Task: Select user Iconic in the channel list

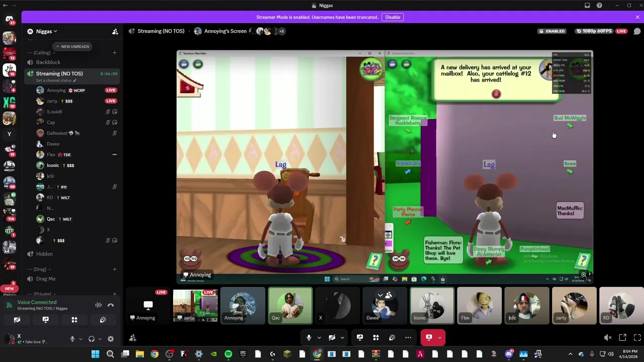Action: [x=76, y=165]
